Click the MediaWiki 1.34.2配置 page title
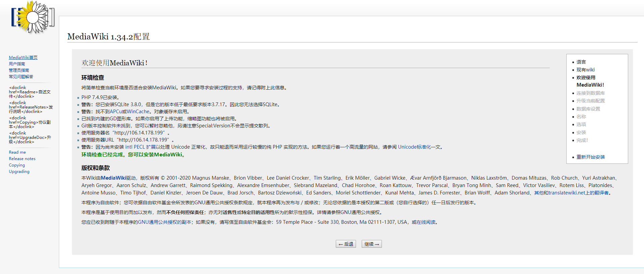The image size is (644, 274). (108, 37)
